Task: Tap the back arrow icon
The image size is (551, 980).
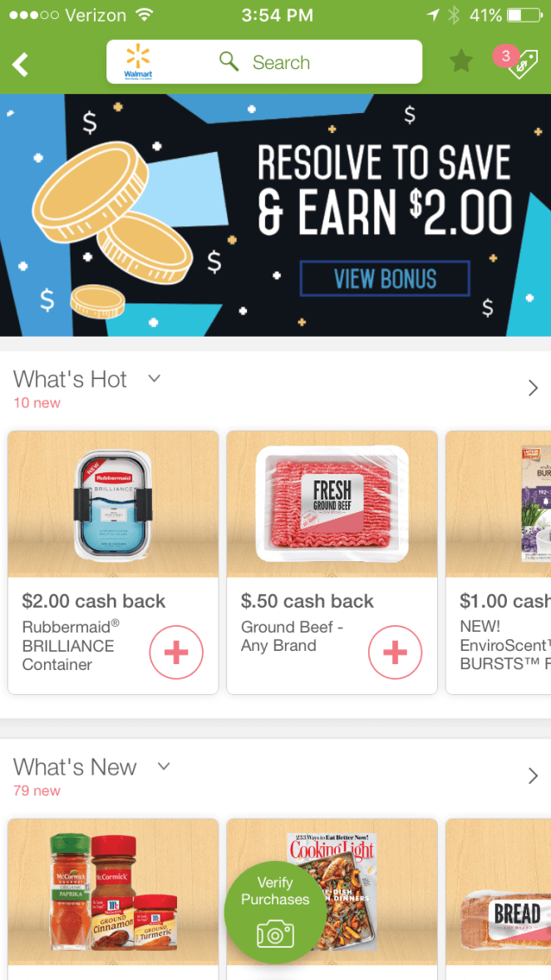Action: [20, 64]
